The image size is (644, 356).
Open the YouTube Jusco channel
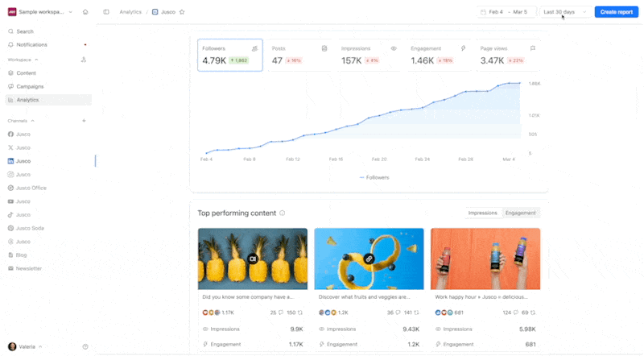(23, 201)
